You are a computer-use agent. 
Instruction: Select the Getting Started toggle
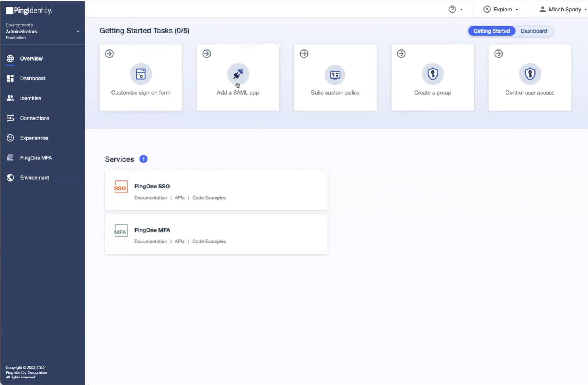click(492, 31)
